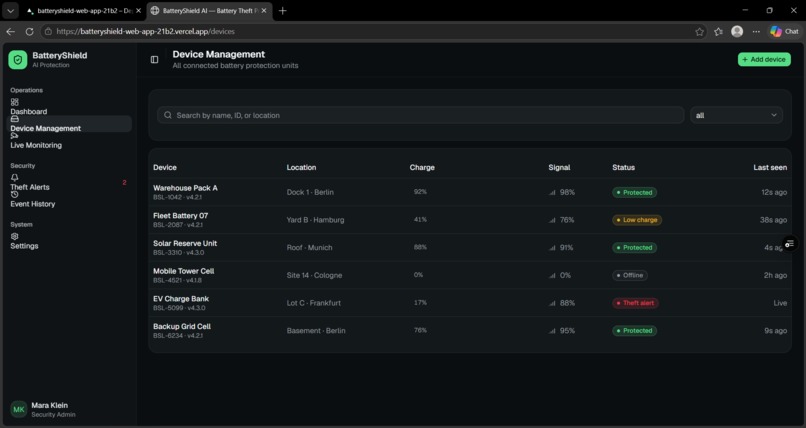Go back to previous page
The image size is (806, 428).
click(10, 31)
